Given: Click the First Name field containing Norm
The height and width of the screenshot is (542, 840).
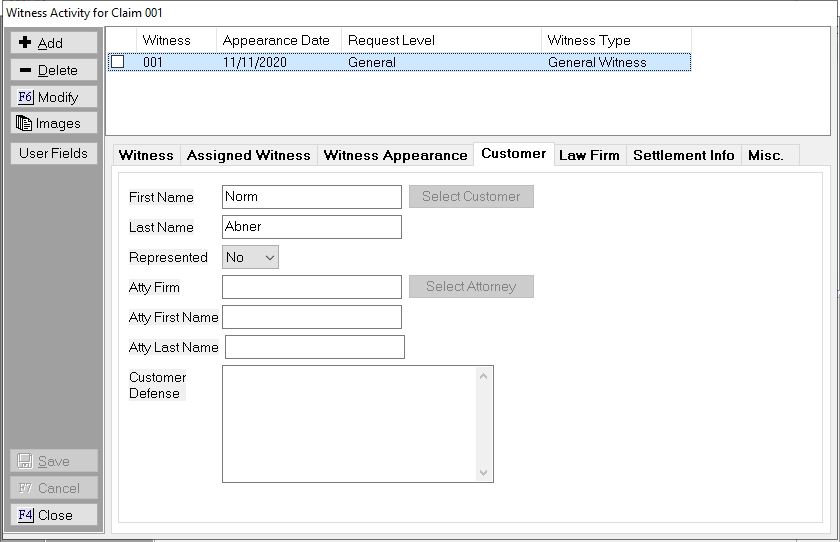Looking at the screenshot, I should pyautogui.click(x=311, y=197).
